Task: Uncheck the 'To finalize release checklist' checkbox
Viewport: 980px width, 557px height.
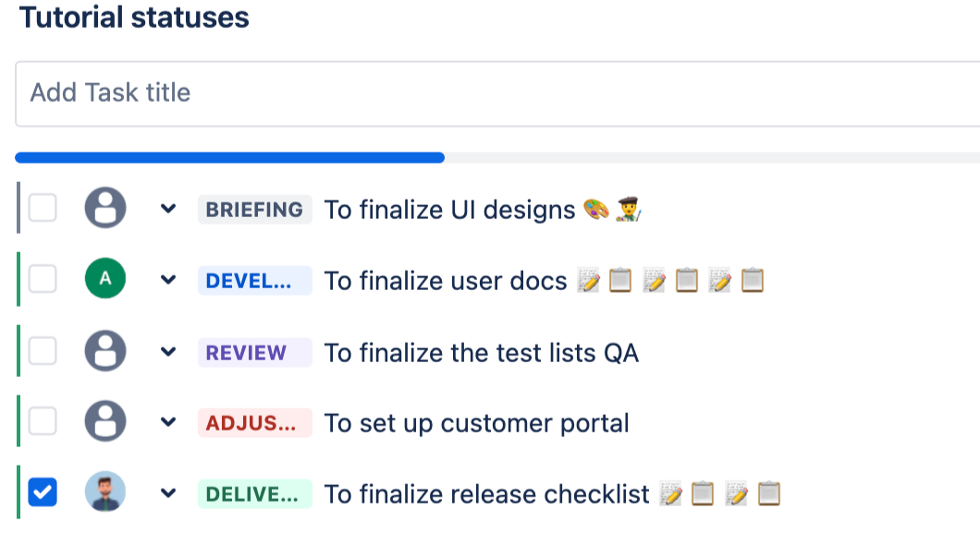Action: point(43,493)
